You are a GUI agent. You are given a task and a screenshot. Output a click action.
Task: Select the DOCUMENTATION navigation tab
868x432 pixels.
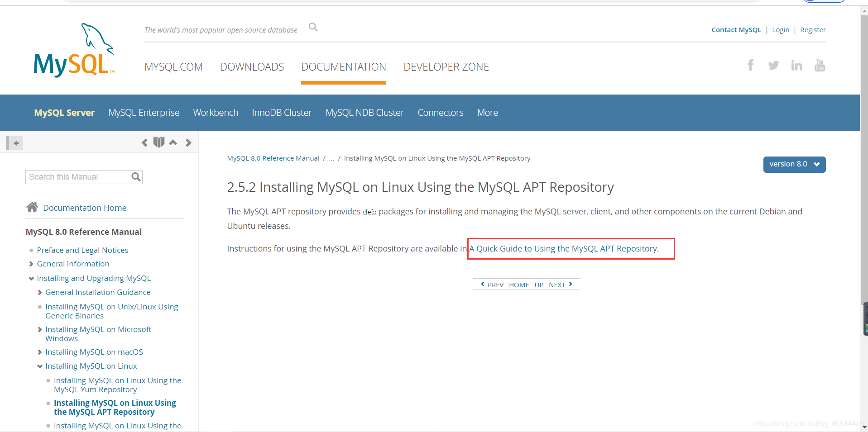coord(344,67)
